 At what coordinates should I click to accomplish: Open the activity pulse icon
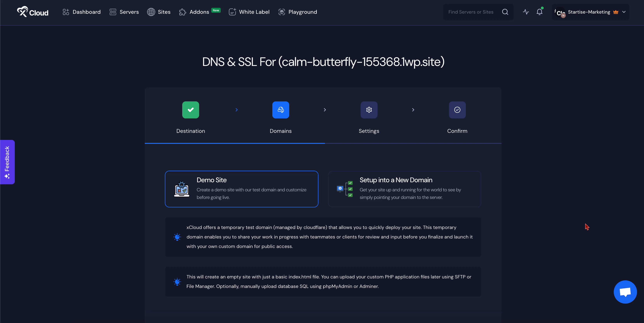(526, 12)
